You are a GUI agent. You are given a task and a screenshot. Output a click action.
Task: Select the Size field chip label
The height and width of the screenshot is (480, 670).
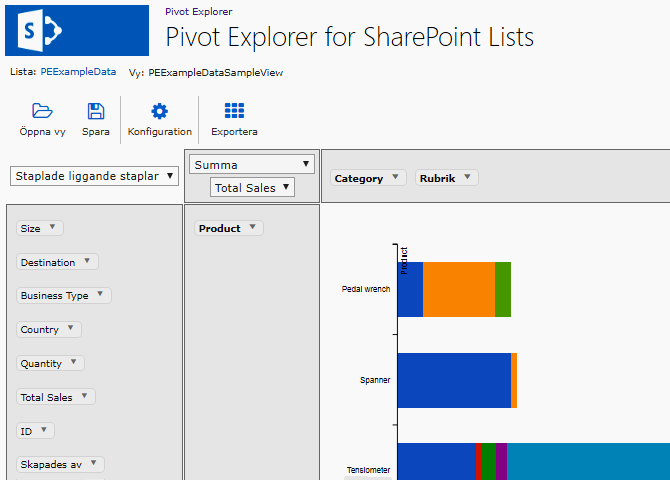coord(30,229)
